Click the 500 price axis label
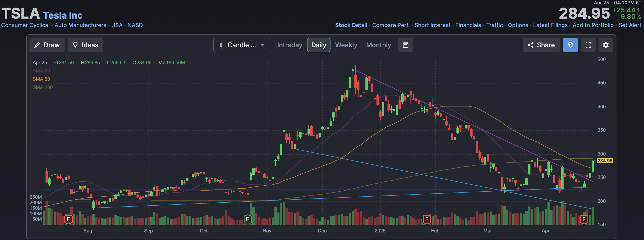This screenshot has width=644, height=240. (x=601, y=59)
